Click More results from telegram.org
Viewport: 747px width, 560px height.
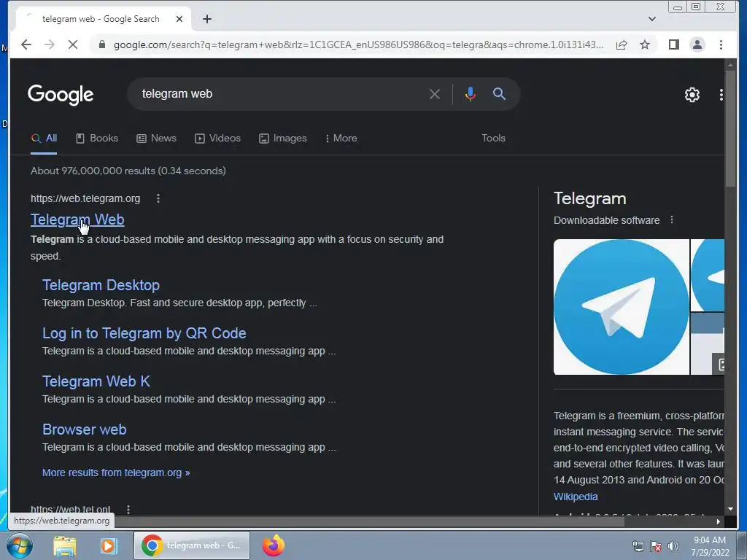coord(116,472)
